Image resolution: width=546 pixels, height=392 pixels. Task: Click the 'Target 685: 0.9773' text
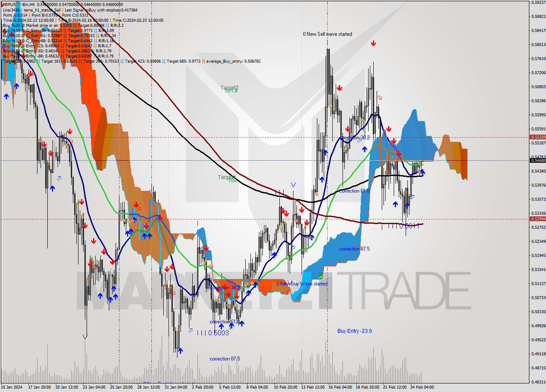tap(185, 61)
